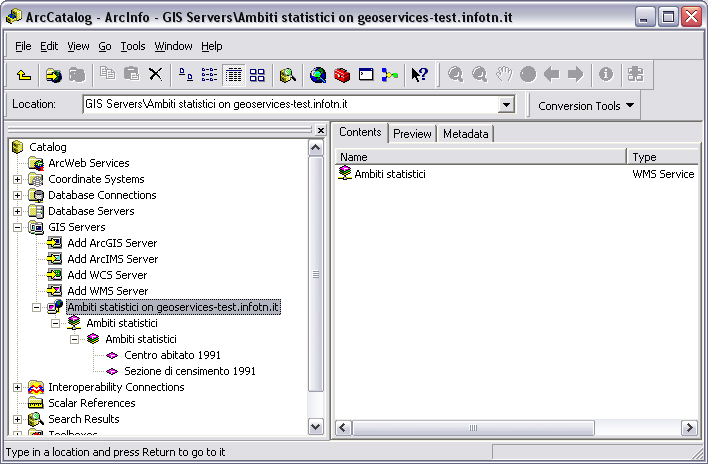Sort by the Name column header
708x464 pixels.
[x=480, y=157]
